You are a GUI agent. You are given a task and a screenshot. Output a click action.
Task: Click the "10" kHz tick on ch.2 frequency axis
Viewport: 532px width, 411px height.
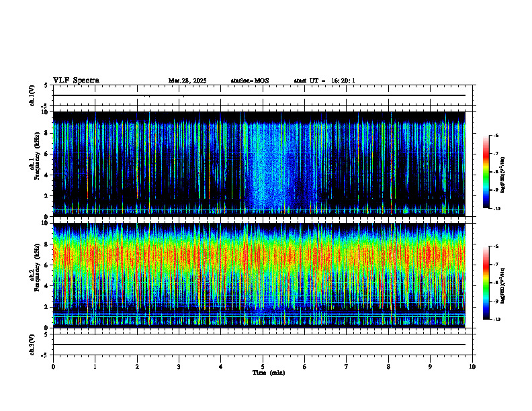(x=46, y=223)
